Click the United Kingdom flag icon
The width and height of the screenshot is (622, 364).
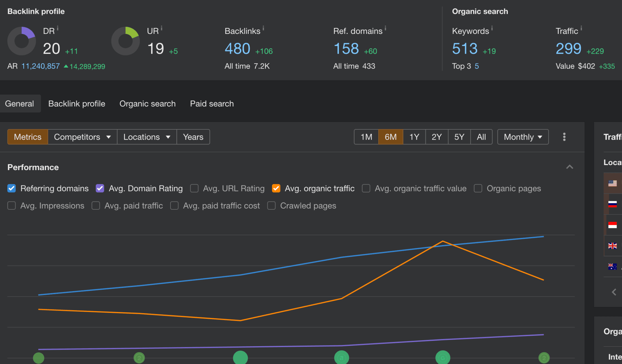coord(612,246)
